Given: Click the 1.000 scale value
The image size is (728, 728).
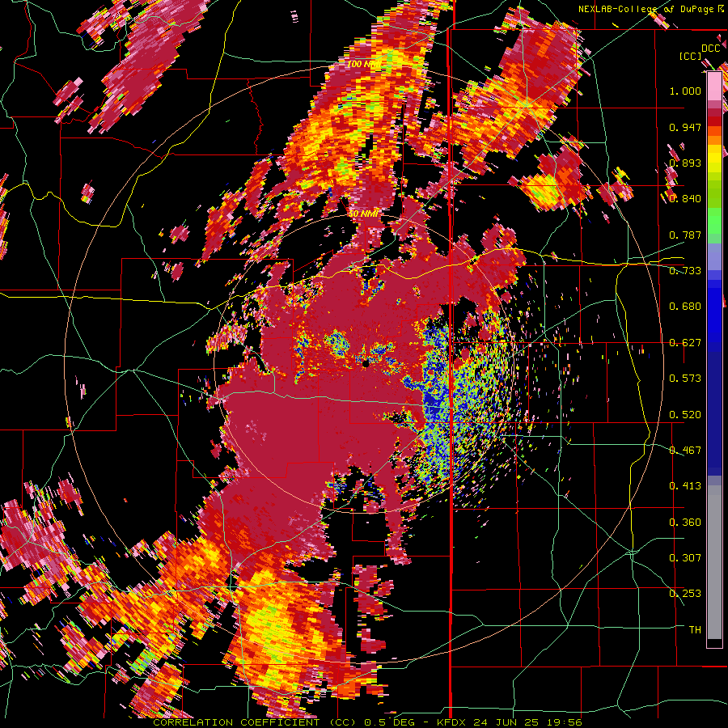Looking at the screenshot, I should 685,91.
